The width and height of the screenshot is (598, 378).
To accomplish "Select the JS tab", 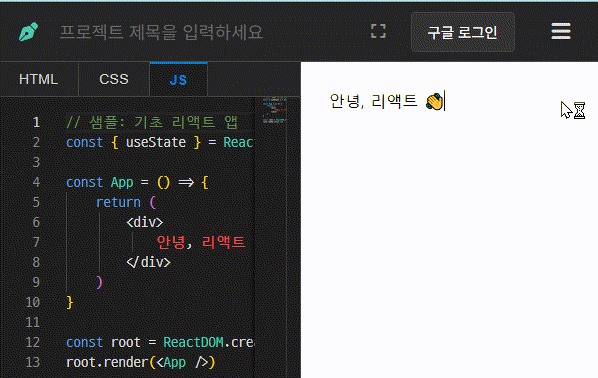I will click(178, 80).
